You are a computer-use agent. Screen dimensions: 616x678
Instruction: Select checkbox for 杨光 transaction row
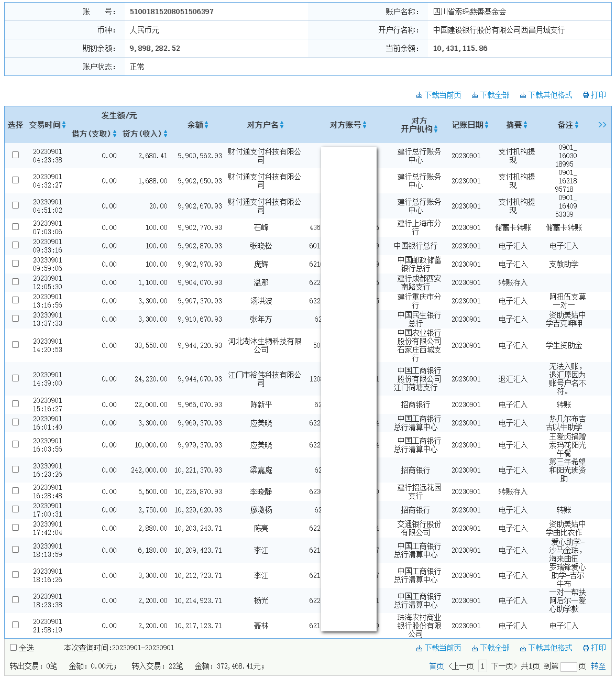[x=15, y=600]
